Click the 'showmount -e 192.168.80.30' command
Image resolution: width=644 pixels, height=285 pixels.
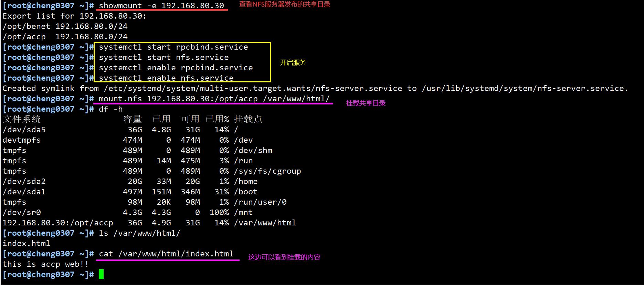click(x=161, y=6)
